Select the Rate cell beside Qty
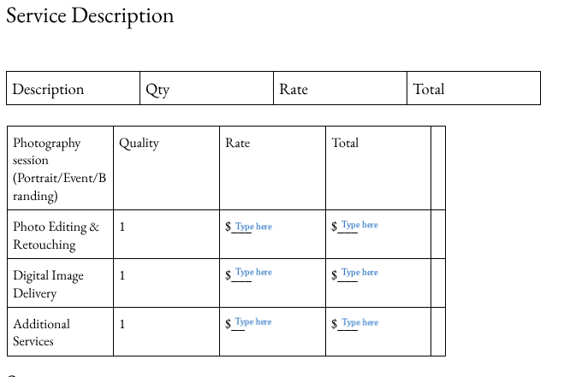588x377 pixels. point(294,89)
